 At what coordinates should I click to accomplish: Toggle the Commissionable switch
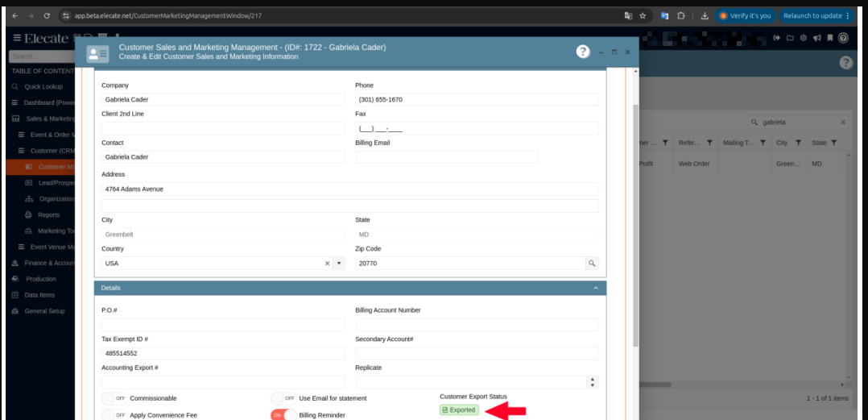[114, 398]
